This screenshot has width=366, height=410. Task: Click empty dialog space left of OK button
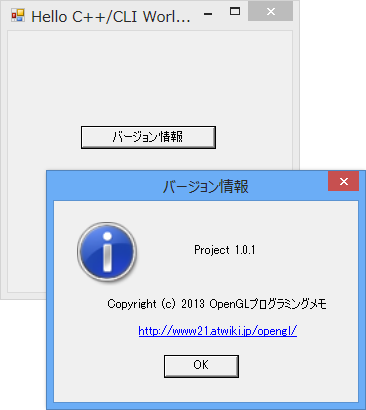click(108, 366)
